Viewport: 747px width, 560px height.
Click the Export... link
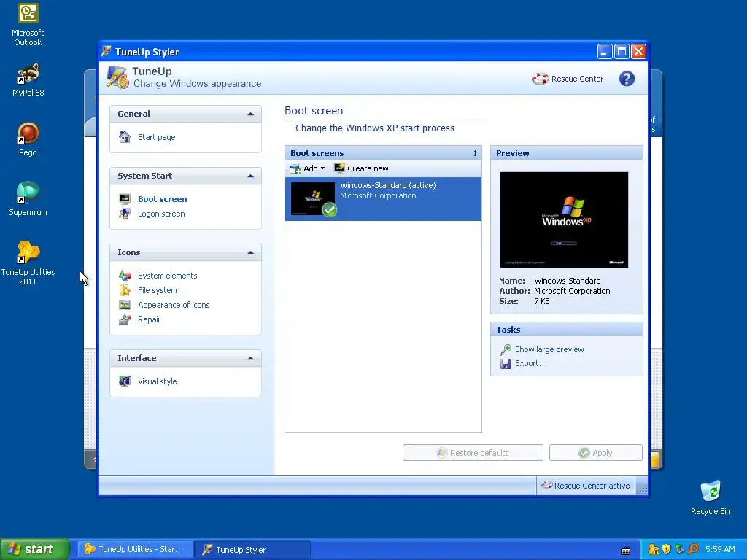coord(531,363)
